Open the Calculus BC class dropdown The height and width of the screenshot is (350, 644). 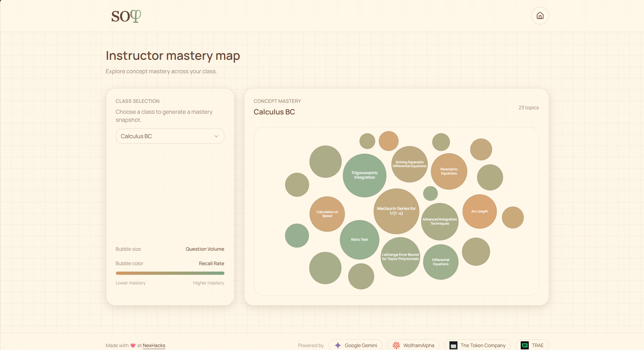[x=170, y=136]
